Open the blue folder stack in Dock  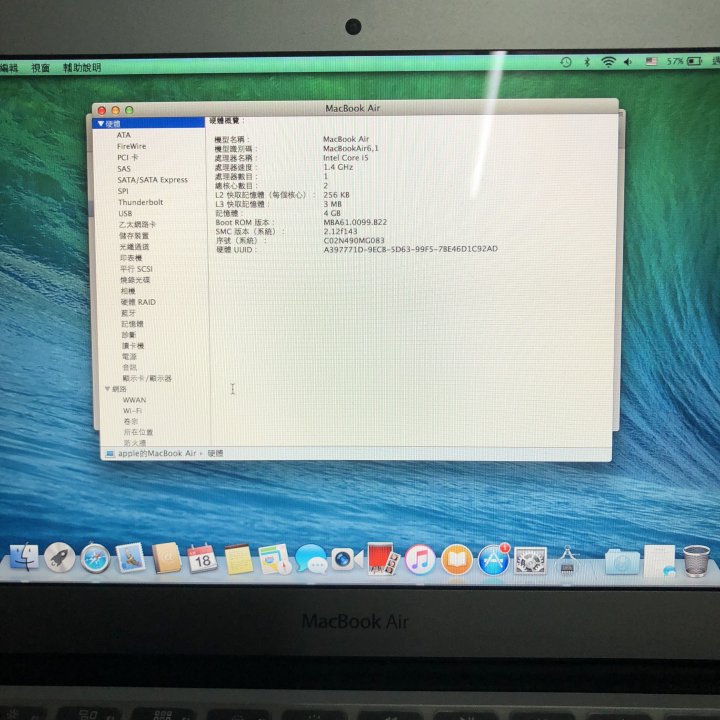coord(622,561)
